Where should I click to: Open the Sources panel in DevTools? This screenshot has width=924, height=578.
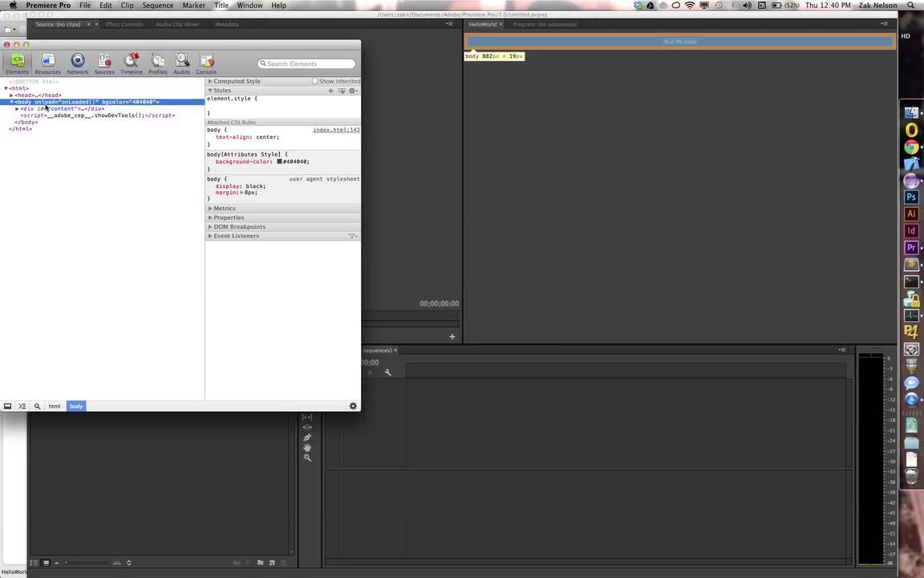[104, 63]
